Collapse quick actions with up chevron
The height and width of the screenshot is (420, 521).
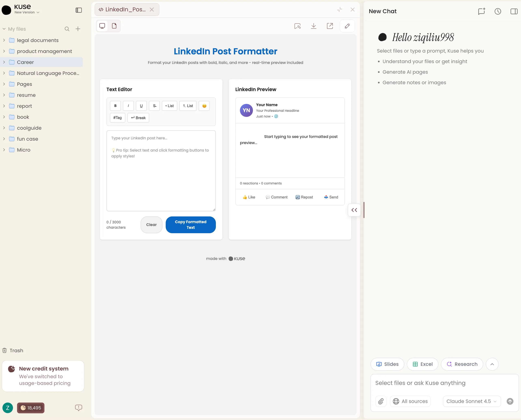[492, 364]
